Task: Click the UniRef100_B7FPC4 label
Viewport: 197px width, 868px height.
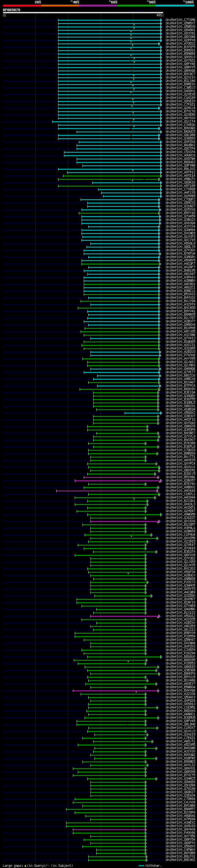Action: point(180,386)
